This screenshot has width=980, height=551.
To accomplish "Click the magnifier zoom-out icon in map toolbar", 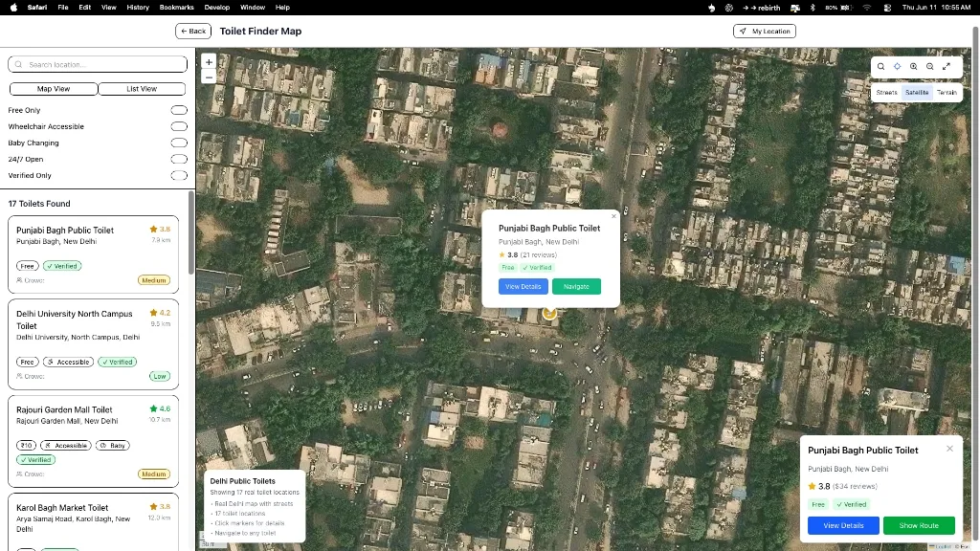I will point(930,66).
